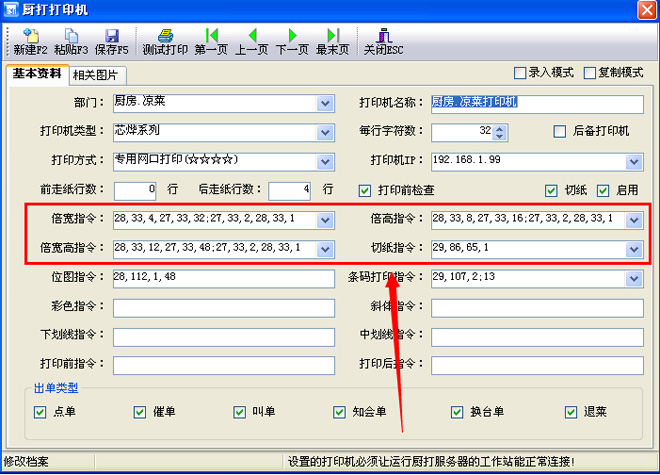This screenshot has width=660, height=475.
Task: Toggle the 启用 checkbox
Action: pyautogui.click(x=603, y=191)
